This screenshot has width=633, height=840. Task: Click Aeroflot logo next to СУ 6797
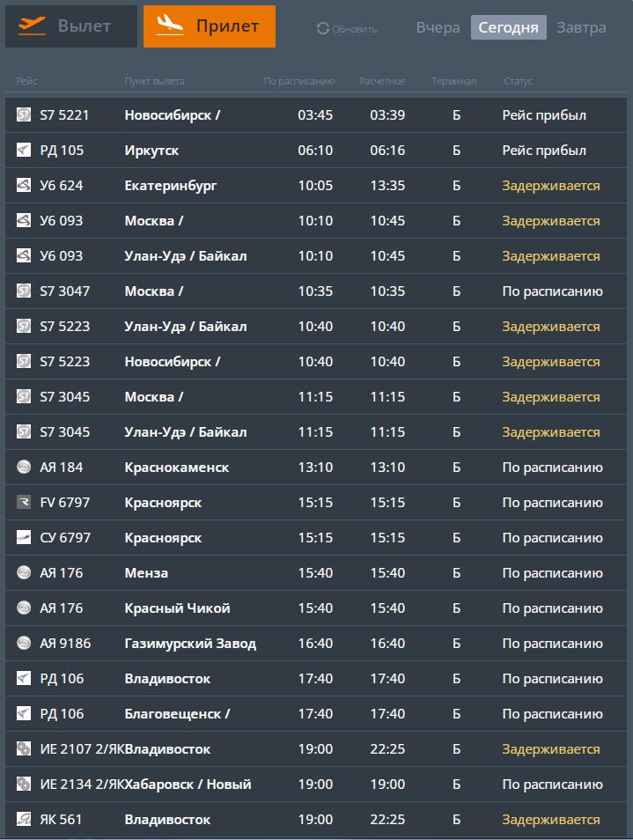[x=24, y=537]
